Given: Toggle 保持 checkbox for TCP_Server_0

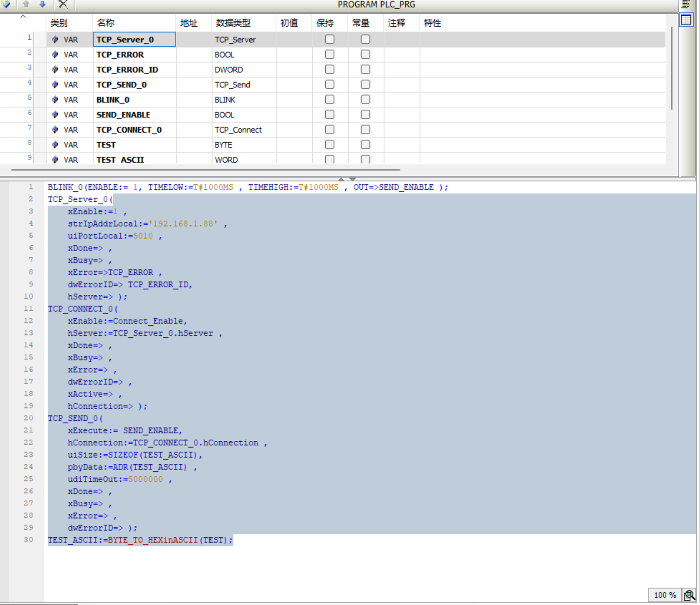Looking at the screenshot, I should point(329,40).
